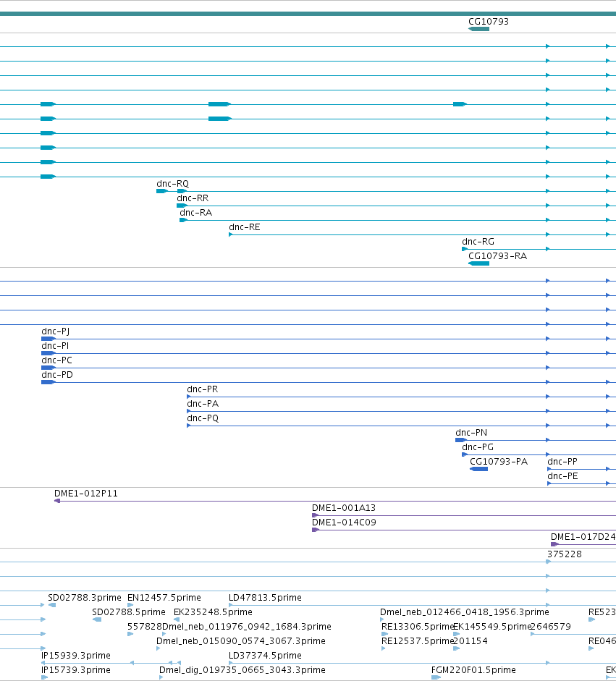
Task: Select the DME1-012P11 clone label
Action: pos(85,494)
